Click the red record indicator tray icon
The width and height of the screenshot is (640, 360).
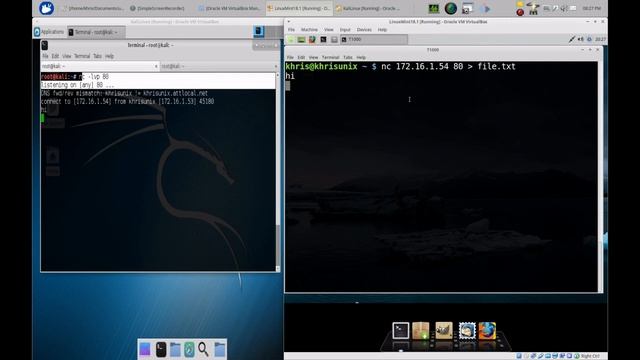(x=520, y=12)
